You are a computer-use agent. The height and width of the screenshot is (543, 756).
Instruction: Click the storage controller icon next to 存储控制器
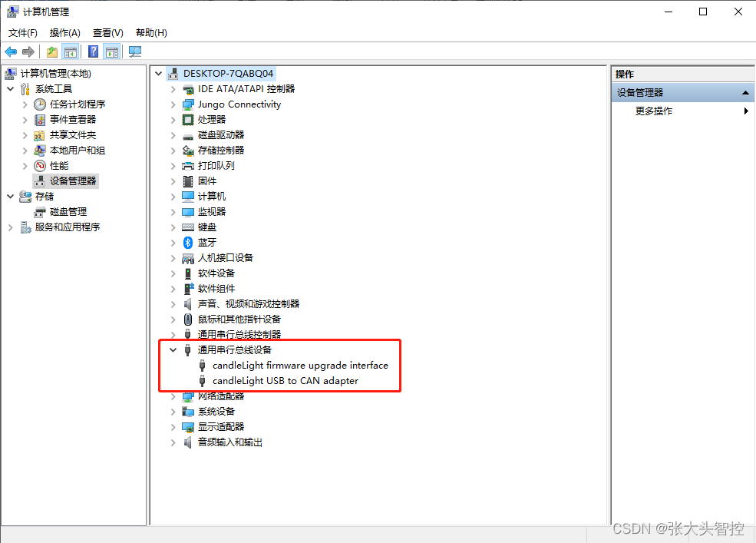coord(188,150)
